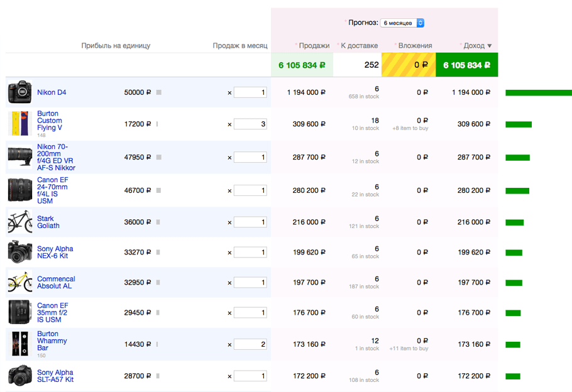This screenshot has width=572, height=392.
Task: Sort by the Доход column arrow
Action: pyautogui.click(x=490, y=46)
